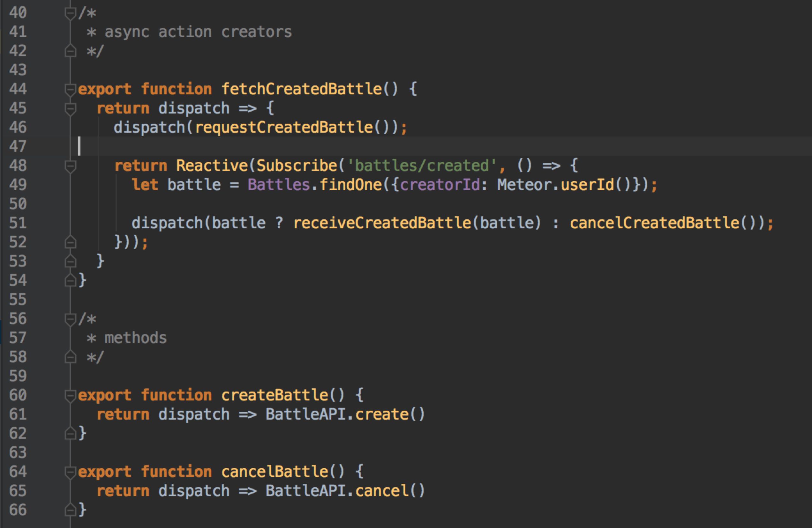Click line number 47 in the gutter
The height and width of the screenshot is (528, 812).
tap(18, 147)
